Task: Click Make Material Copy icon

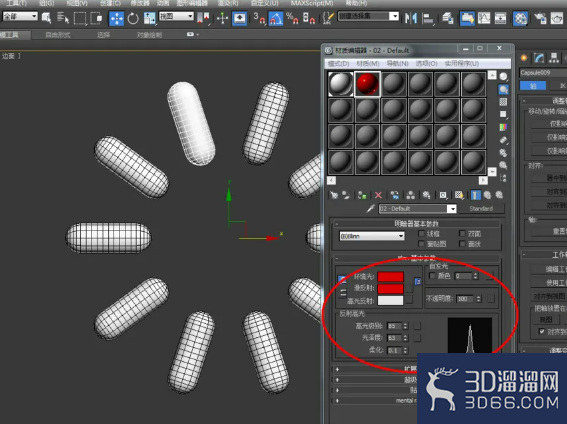Action: (395, 195)
